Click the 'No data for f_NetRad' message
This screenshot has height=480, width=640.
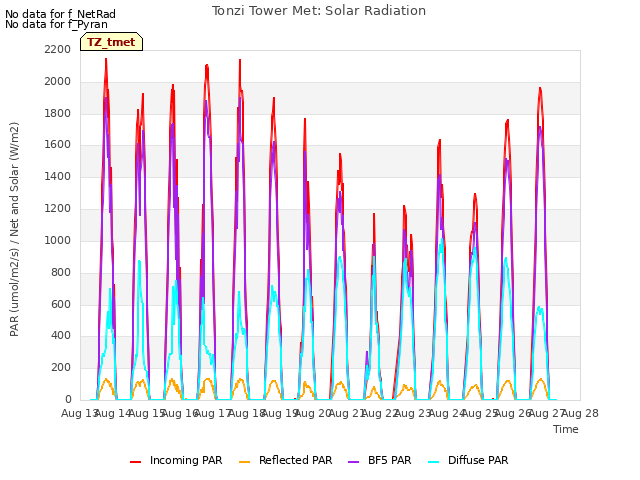60,14
